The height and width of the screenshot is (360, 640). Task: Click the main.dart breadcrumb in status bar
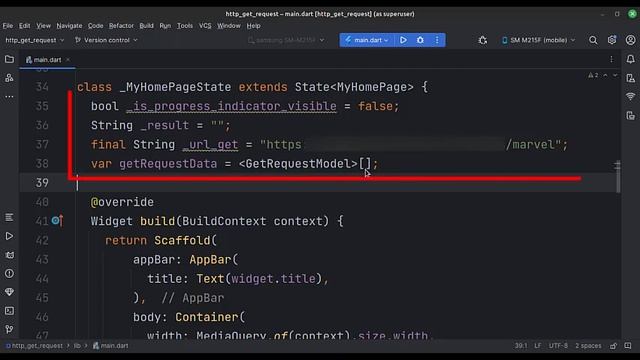[x=111, y=346]
